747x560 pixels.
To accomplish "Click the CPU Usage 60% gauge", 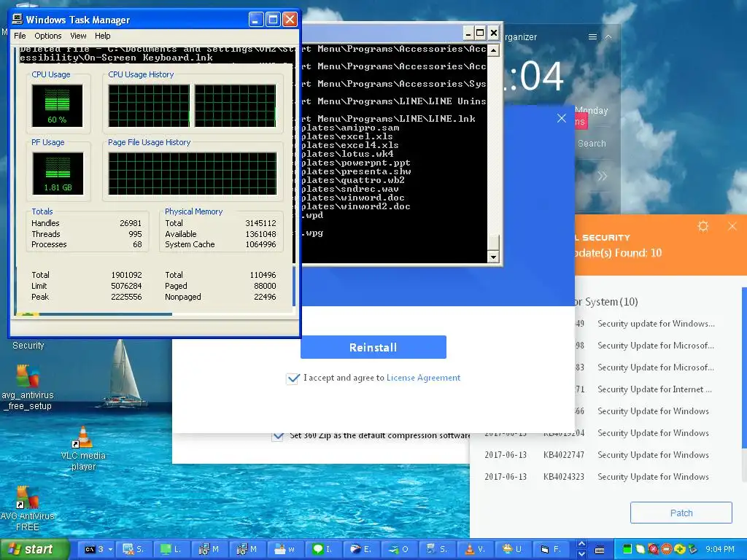I will click(57, 106).
